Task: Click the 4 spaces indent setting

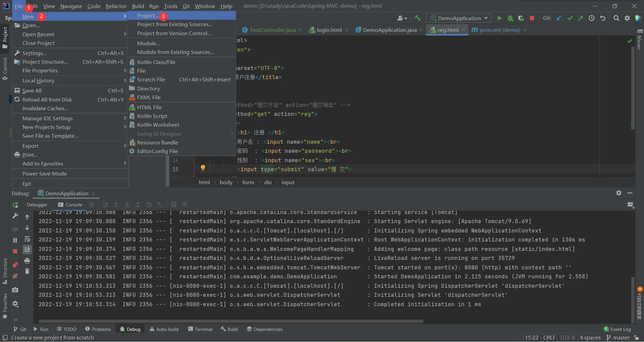Action: (x=590, y=337)
